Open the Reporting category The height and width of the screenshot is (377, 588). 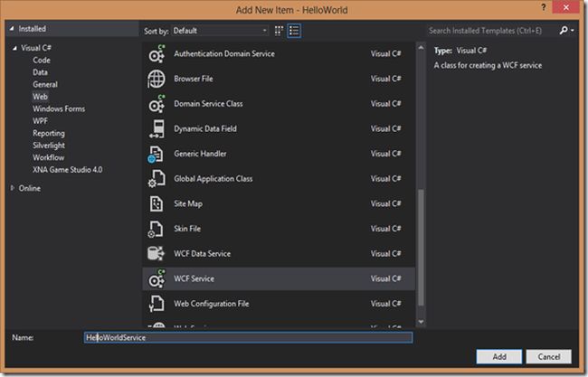pyautogui.click(x=49, y=134)
